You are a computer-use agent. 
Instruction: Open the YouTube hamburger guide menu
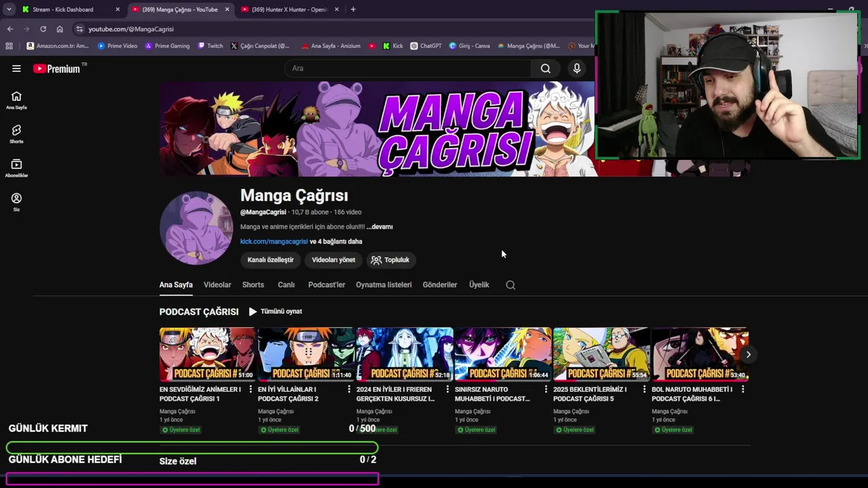coord(16,68)
